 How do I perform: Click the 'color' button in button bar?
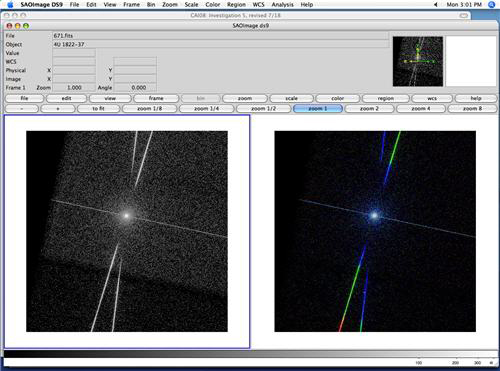[x=338, y=98]
